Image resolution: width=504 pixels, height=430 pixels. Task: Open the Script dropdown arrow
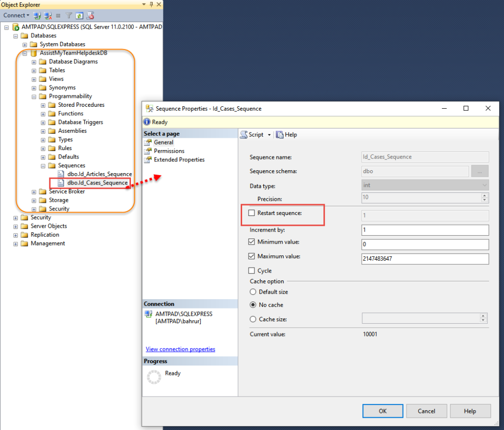(x=269, y=134)
